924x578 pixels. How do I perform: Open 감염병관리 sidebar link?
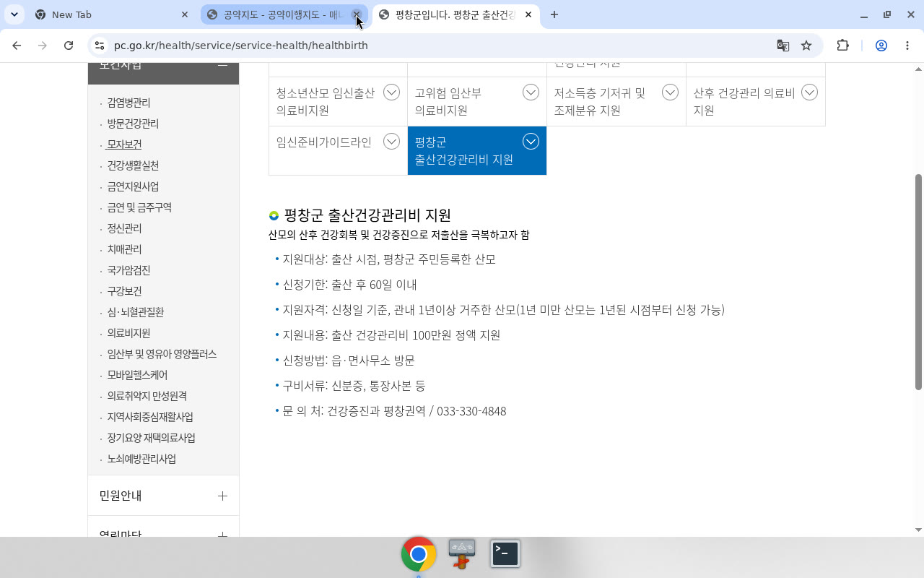[x=128, y=103]
